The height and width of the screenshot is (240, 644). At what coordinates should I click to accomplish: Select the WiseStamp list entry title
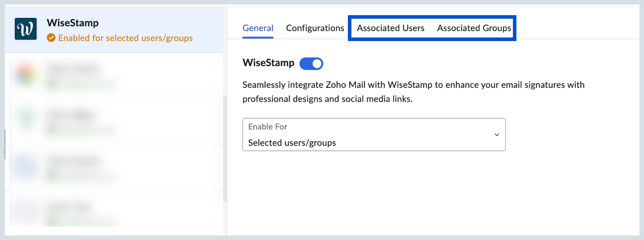73,23
